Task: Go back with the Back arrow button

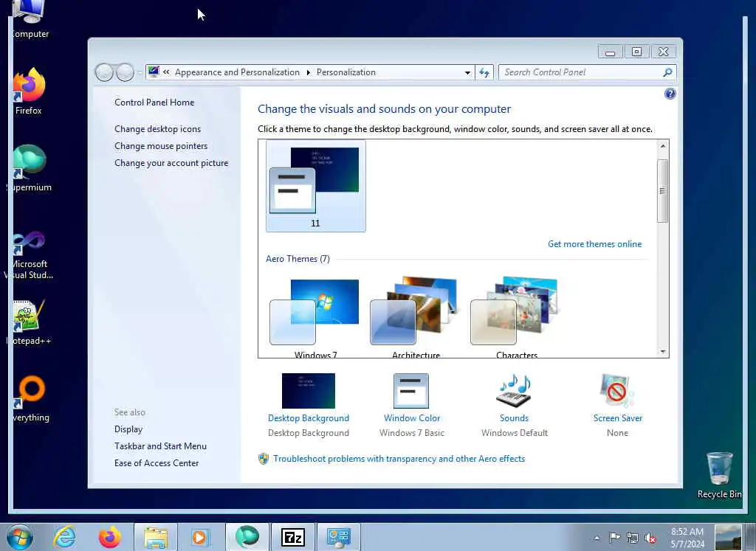Action: (104, 72)
